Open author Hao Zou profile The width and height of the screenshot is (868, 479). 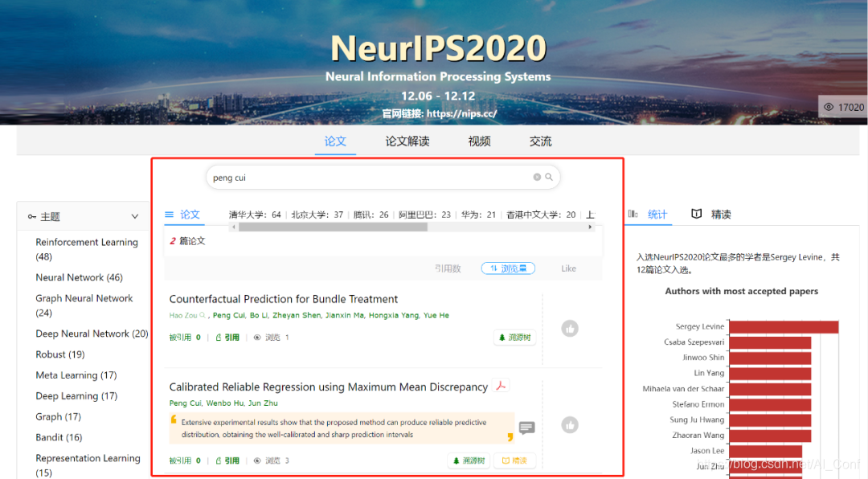click(x=183, y=315)
